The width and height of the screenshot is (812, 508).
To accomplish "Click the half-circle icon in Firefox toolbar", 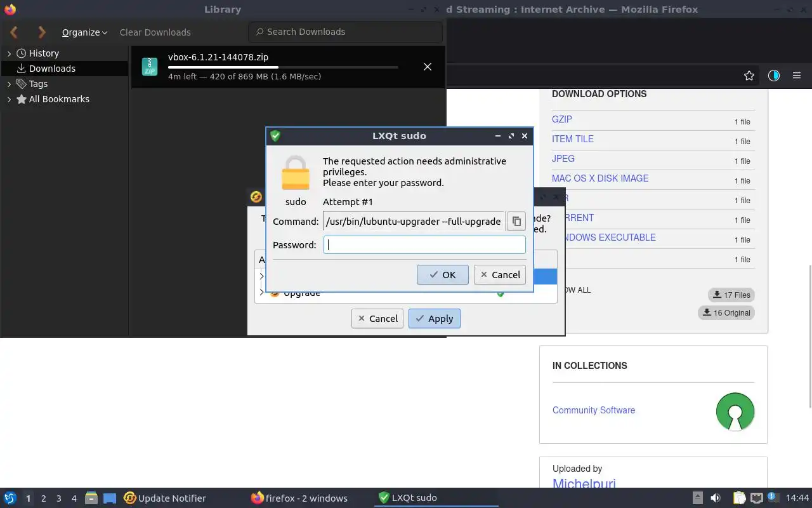I will tap(773, 76).
